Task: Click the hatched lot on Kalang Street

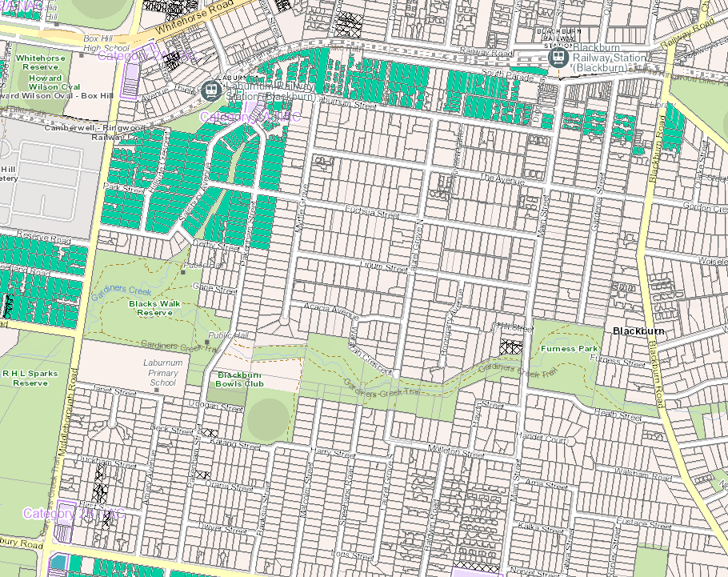Action: click(210, 432)
